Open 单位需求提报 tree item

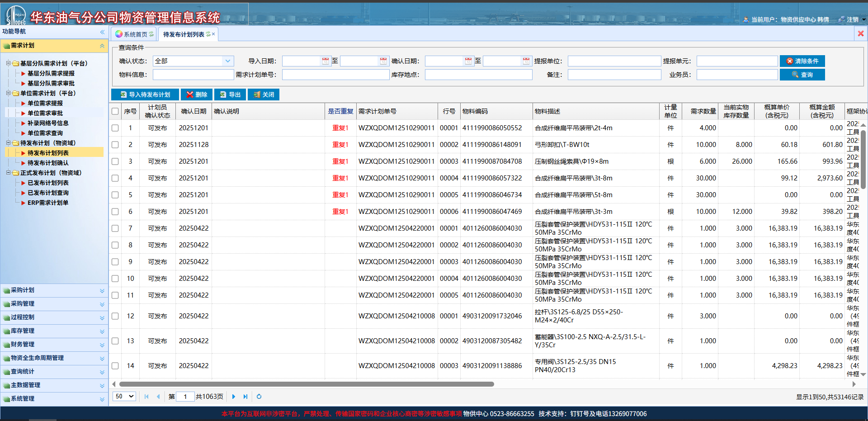tap(45, 103)
